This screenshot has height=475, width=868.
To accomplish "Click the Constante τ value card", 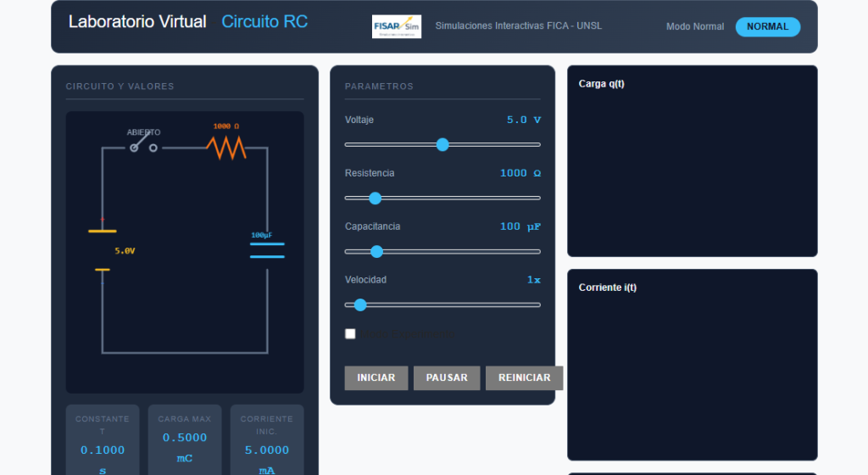I will [x=103, y=441].
